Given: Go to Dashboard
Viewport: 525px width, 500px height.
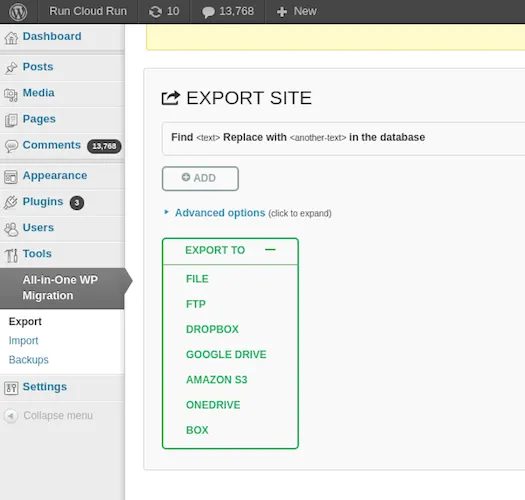Looking at the screenshot, I should click(52, 36).
